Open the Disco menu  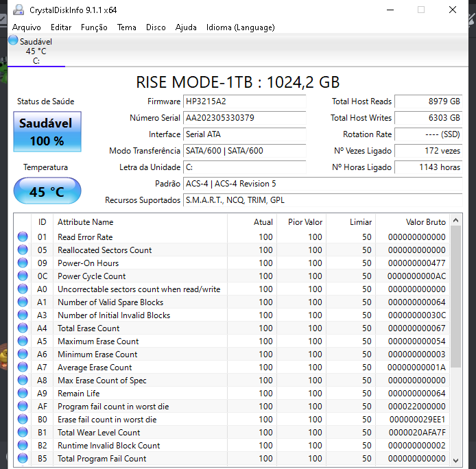click(156, 27)
